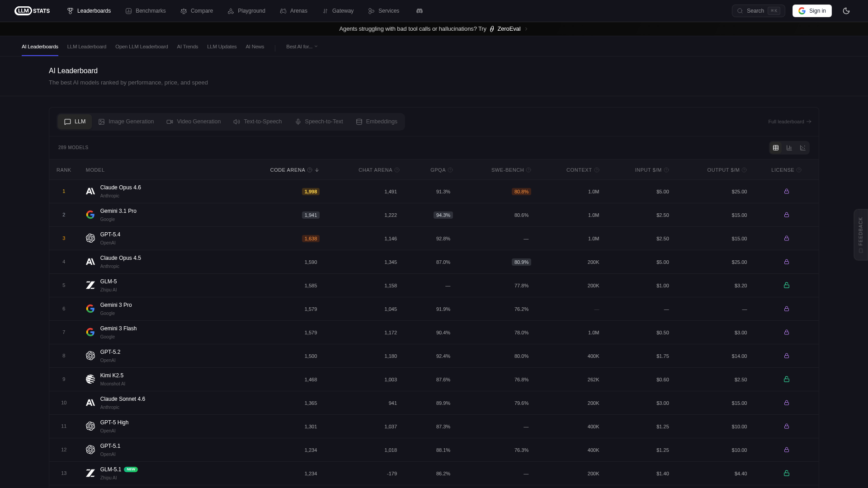Click Chat Arena info help icon
This screenshot has height=488, width=868.
pos(397,170)
